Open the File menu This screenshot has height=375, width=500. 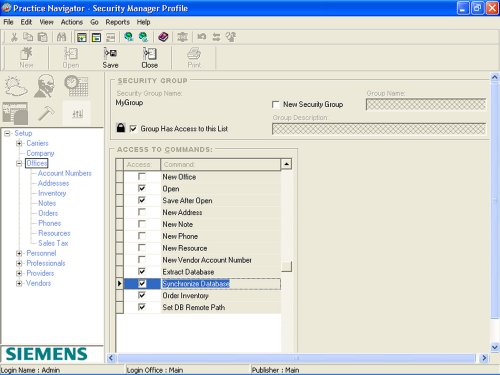(x=8, y=22)
